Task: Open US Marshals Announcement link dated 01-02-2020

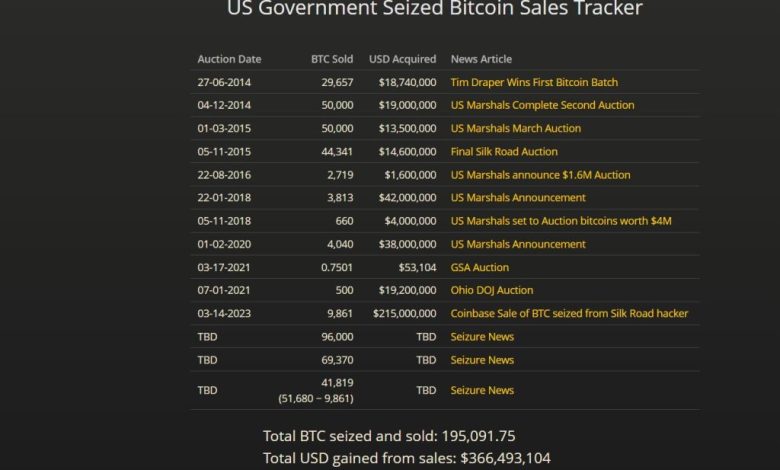Action: (518, 244)
